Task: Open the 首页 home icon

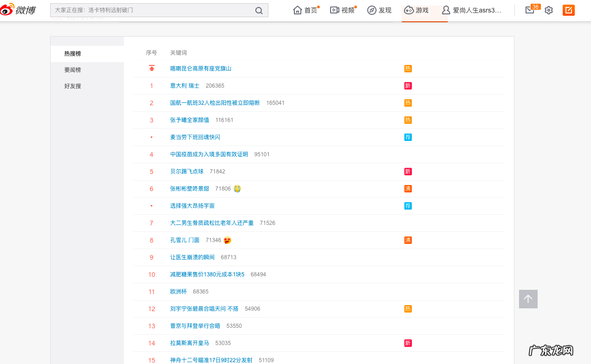Action: (298, 10)
